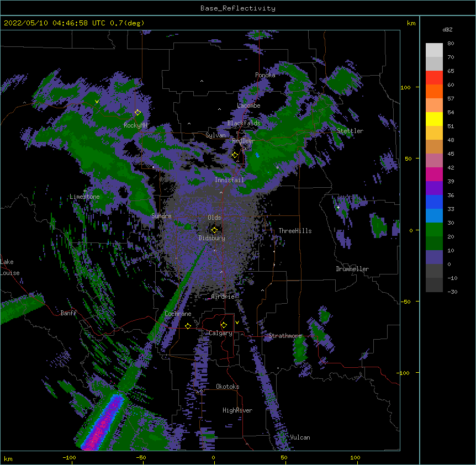This screenshot has width=476, height=465.
Task: Click the HighRiver label
Action: (x=237, y=410)
